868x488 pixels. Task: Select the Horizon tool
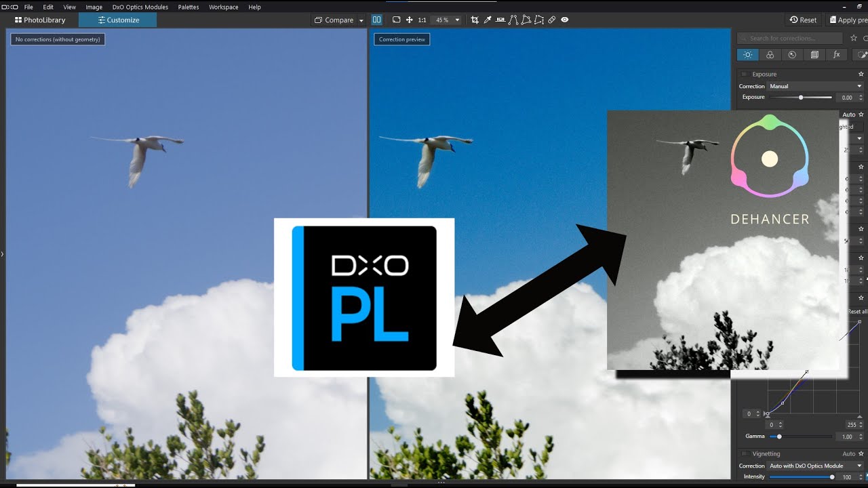click(x=500, y=20)
